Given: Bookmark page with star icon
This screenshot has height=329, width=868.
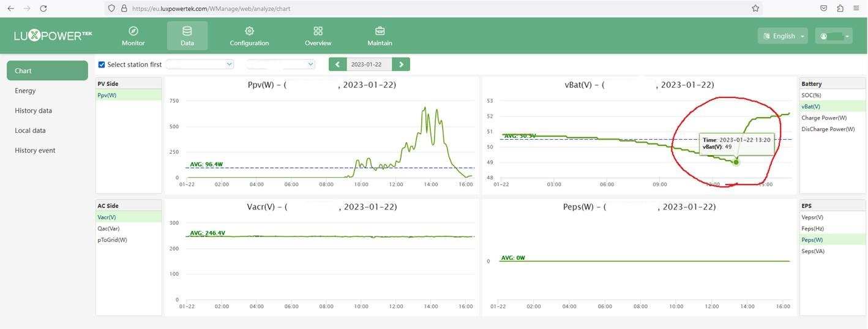Looking at the screenshot, I should tap(755, 9).
